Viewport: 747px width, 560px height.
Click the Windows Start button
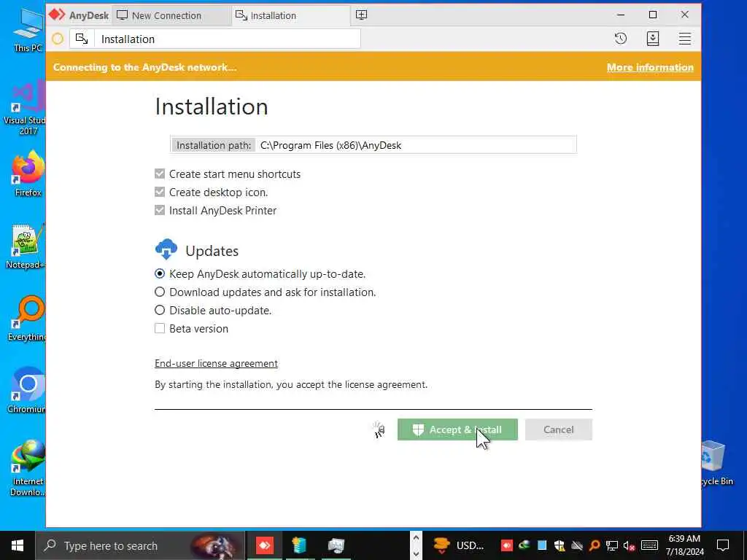[x=18, y=545]
